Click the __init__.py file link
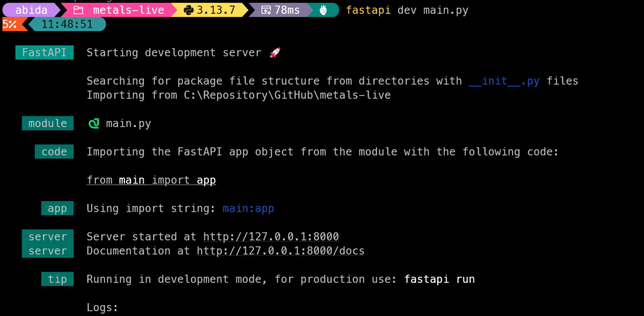This screenshot has width=644, height=316. pos(504,81)
